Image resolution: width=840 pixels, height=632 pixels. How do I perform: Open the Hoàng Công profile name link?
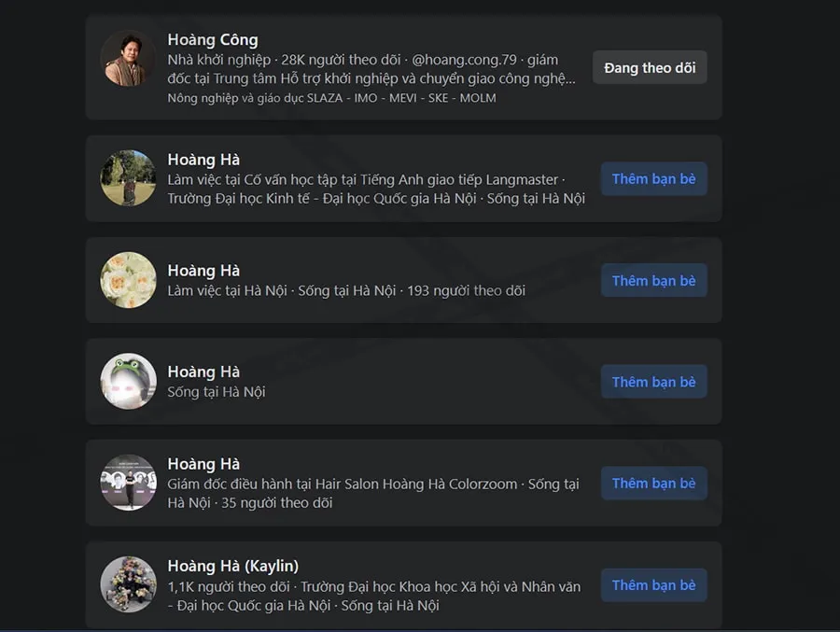(x=213, y=39)
